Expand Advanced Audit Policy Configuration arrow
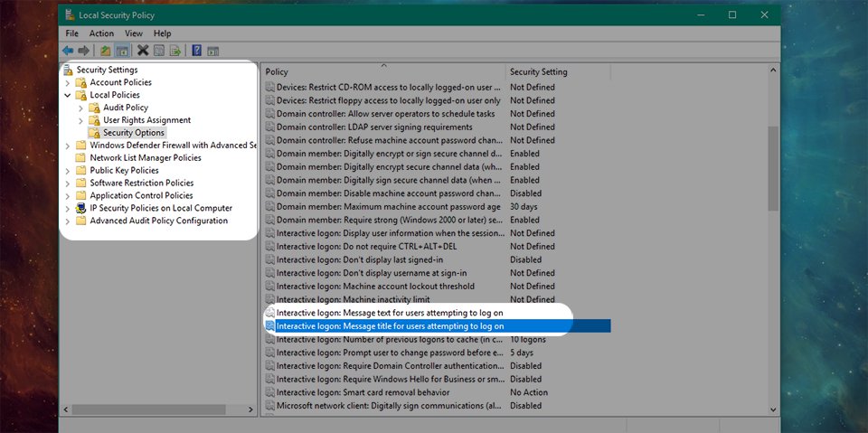 pyautogui.click(x=68, y=221)
